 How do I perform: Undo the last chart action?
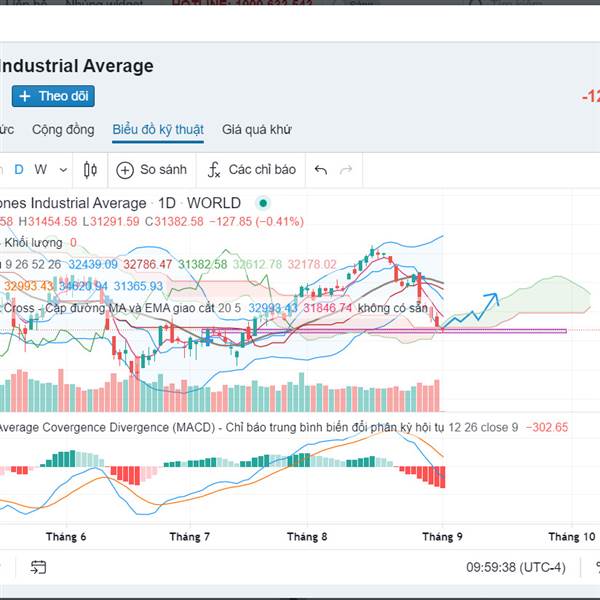click(321, 170)
